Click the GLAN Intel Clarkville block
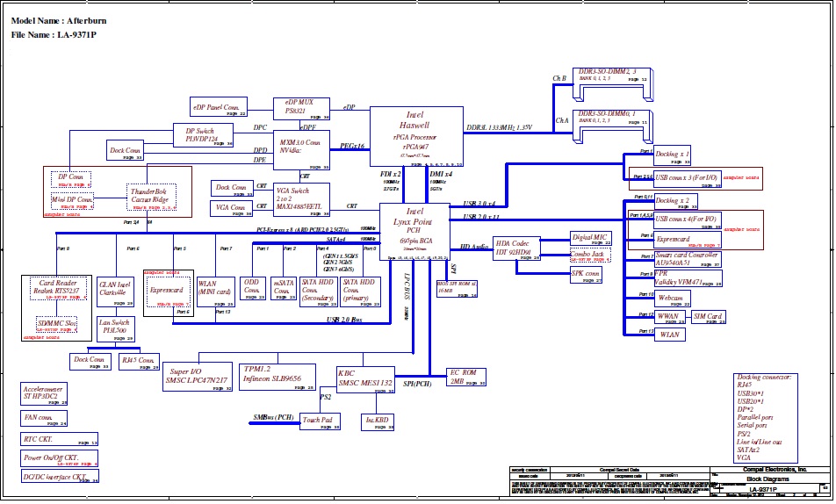Image resolution: width=836 pixels, height=504 pixels. pos(115,292)
